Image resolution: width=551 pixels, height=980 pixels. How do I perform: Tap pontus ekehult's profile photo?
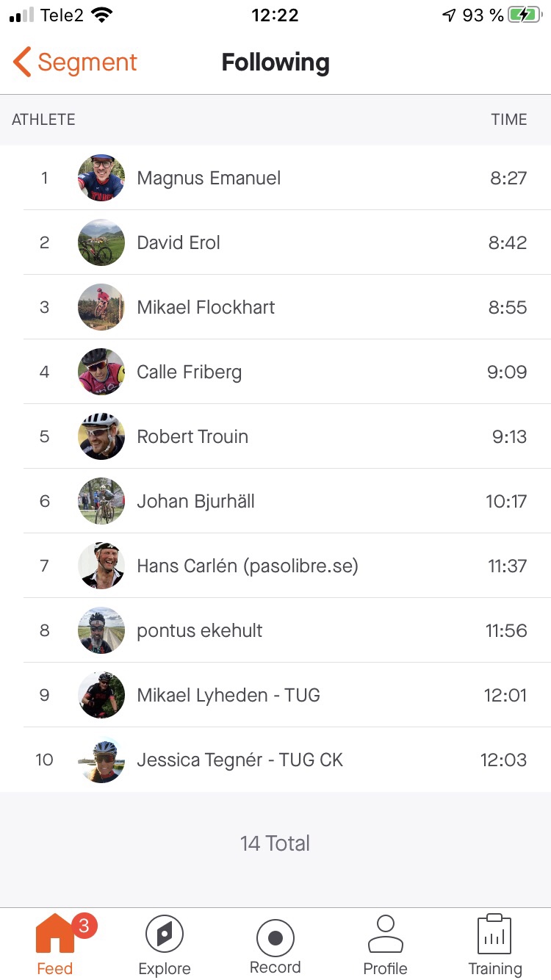coord(101,630)
